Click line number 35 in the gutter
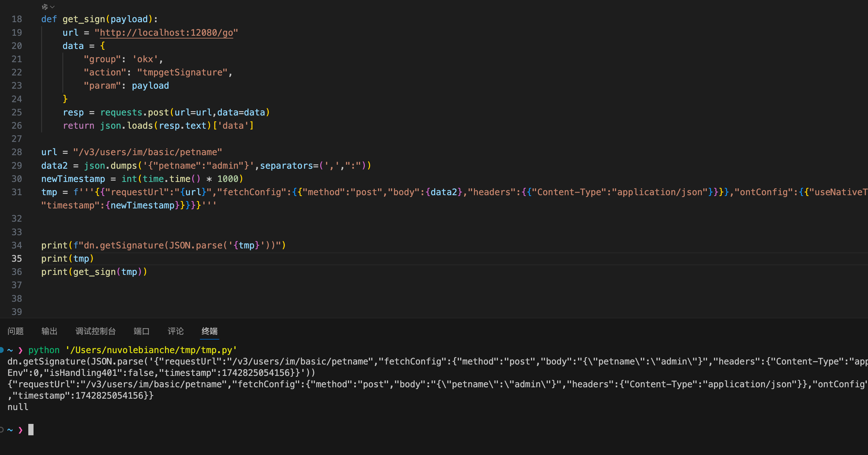 (17, 259)
